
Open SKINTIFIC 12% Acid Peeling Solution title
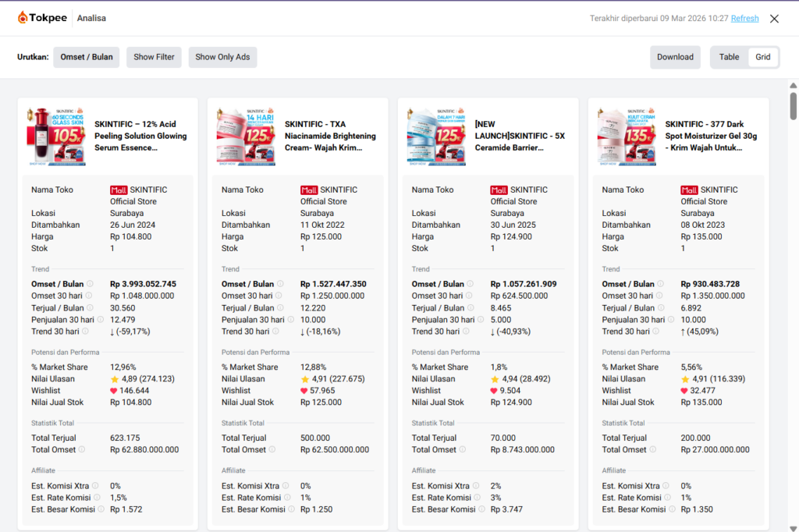pyautogui.click(x=141, y=136)
